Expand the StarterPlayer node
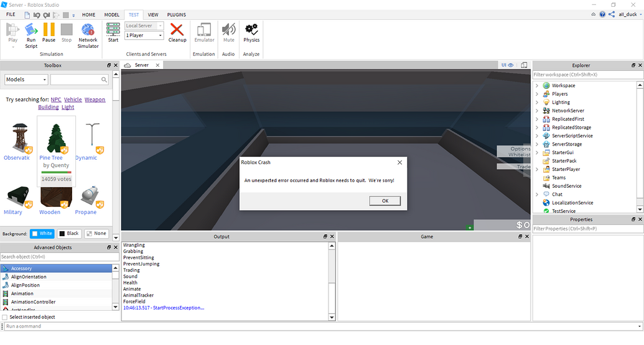This screenshot has width=644, height=345. (537, 170)
